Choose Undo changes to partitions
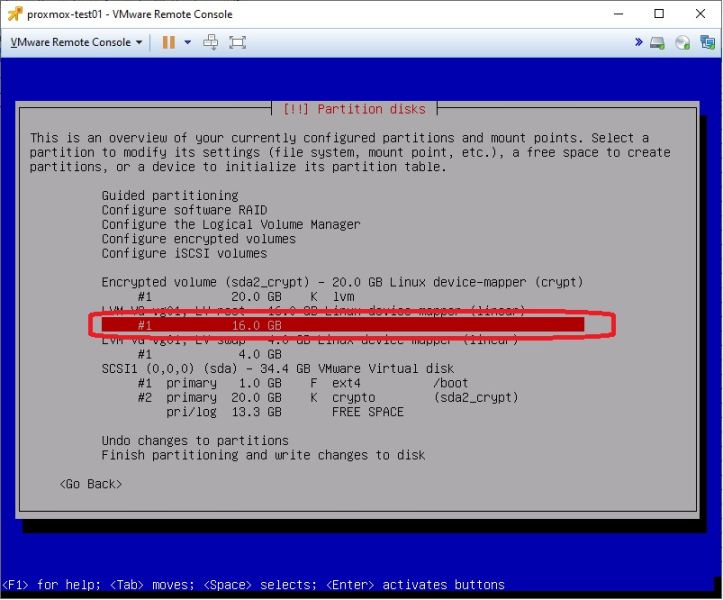Image resolution: width=723 pixels, height=600 pixels. (195, 440)
